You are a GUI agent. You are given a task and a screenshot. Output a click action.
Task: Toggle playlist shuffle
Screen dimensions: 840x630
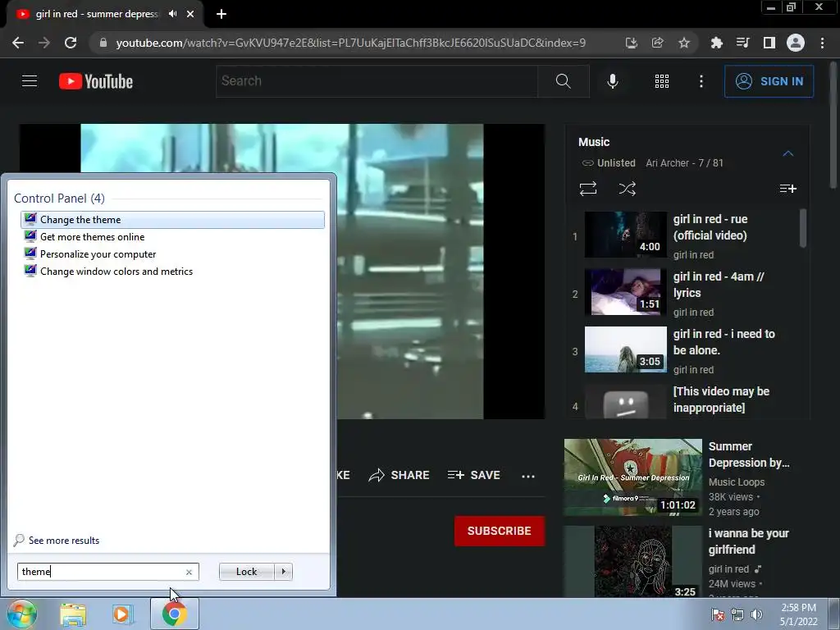[x=627, y=189]
